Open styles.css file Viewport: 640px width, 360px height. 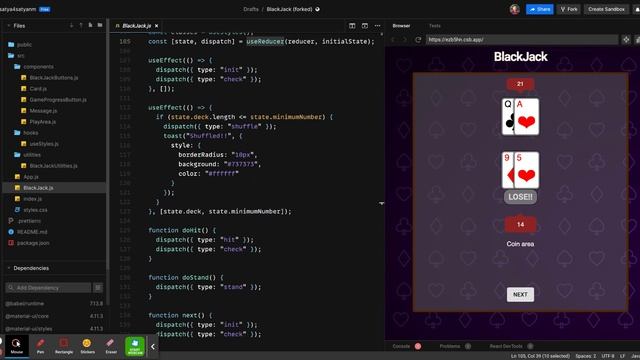[35, 210]
